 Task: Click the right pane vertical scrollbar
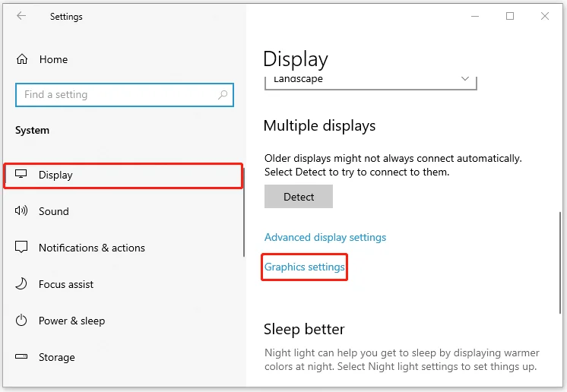(561, 263)
